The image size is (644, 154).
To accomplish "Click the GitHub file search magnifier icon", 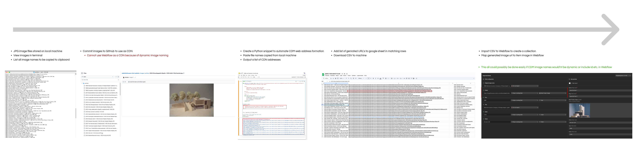I will (x=118, y=77).
